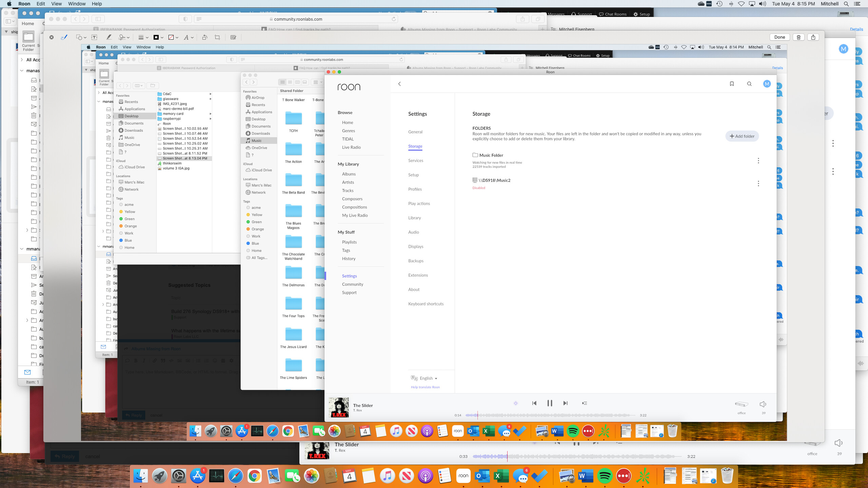The image size is (868, 488).
Task: Click previous track in the screenshot's Roon player
Action: pos(534,403)
